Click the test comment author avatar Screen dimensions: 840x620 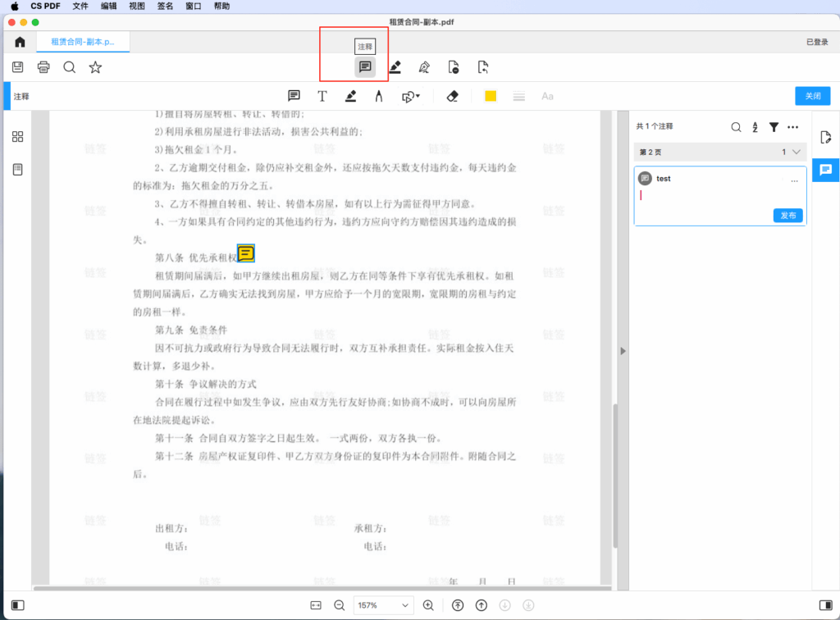[645, 178]
